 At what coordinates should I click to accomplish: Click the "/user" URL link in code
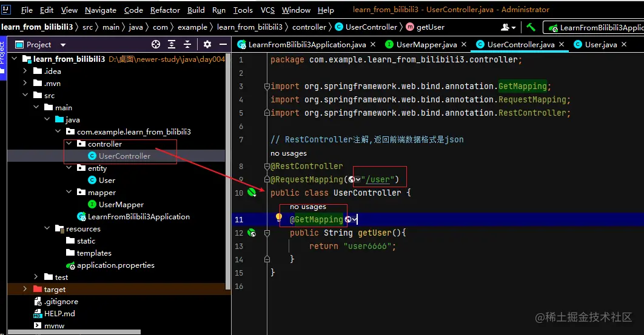point(378,179)
